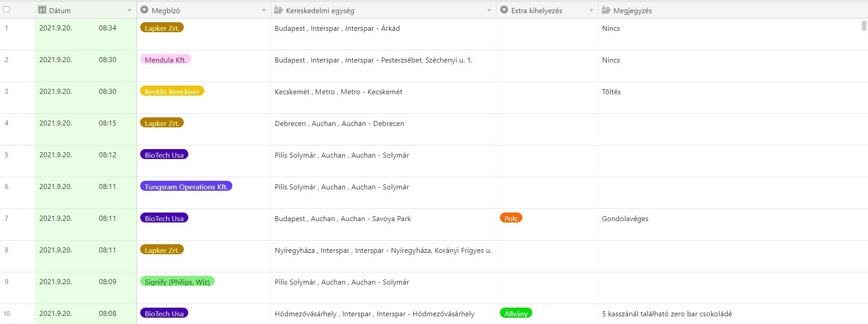Click the 08:15 time cell
Screen dimensions: 868x324
[x=108, y=123]
